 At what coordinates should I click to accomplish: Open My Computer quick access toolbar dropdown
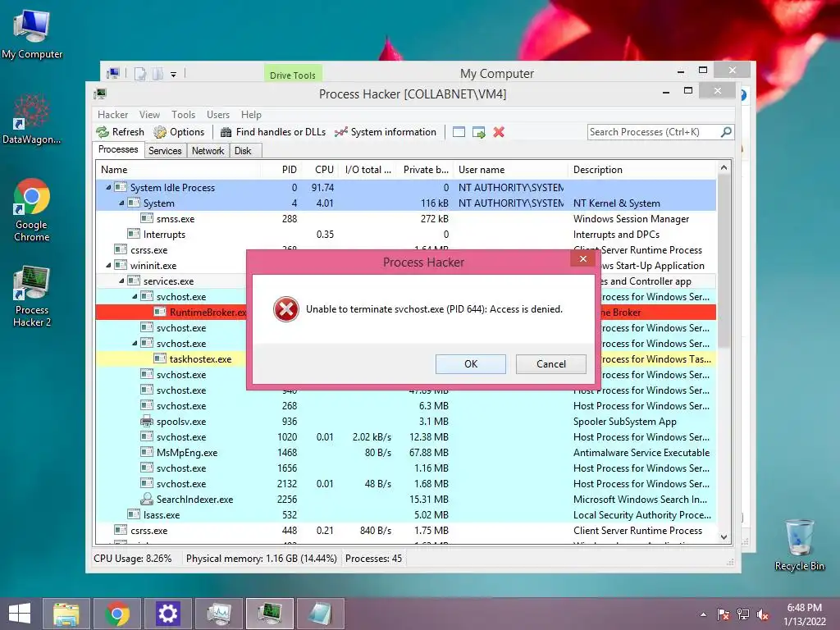point(174,75)
